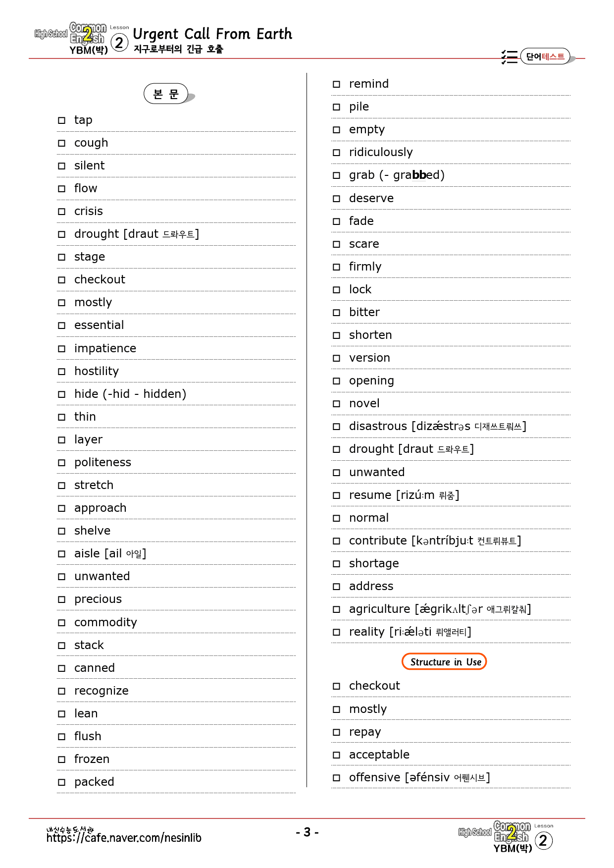The image size is (614, 868).
Task: Click the circled lesson number 2 in header
Action: coord(119,43)
